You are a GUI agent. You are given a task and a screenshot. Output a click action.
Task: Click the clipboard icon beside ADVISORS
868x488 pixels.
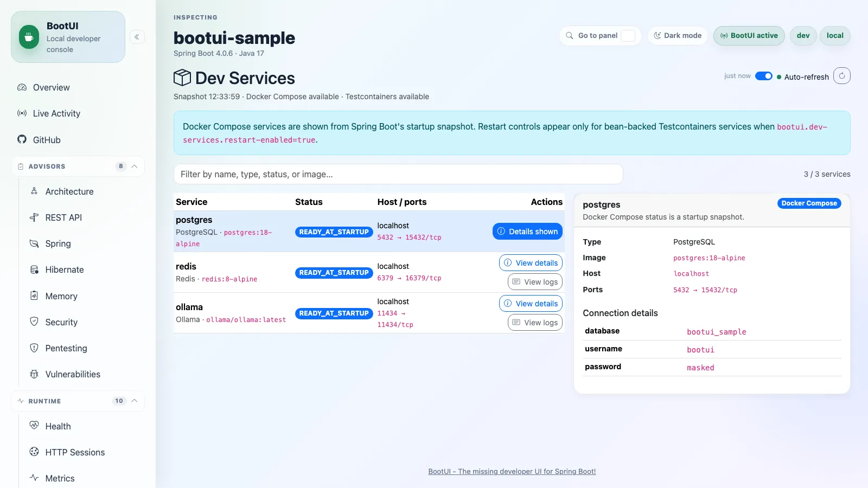(x=21, y=166)
